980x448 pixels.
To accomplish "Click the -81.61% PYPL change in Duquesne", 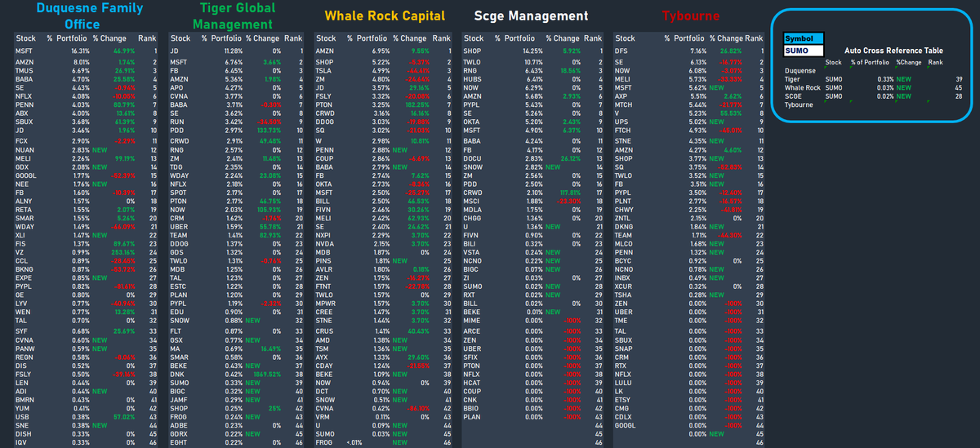I will click(x=123, y=286).
